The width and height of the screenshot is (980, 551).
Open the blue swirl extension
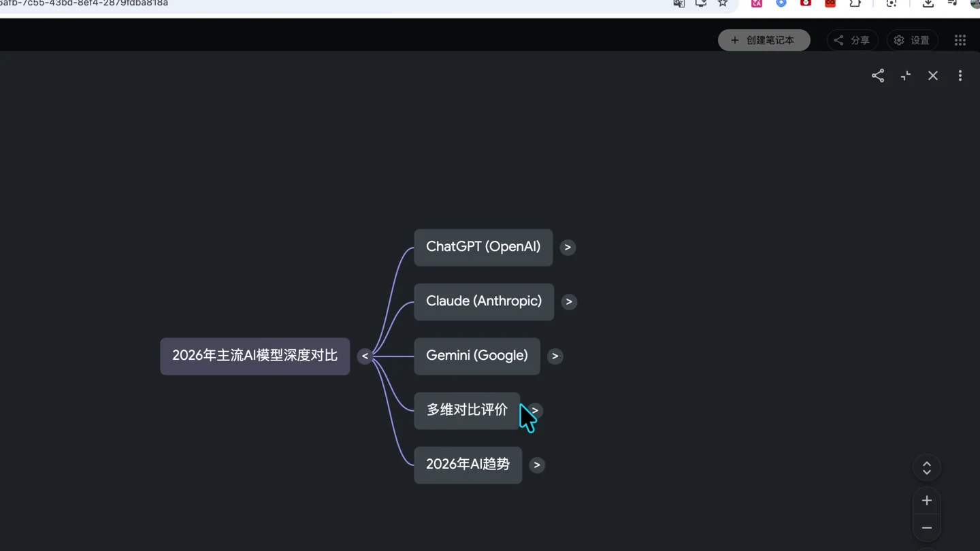pyautogui.click(x=781, y=3)
